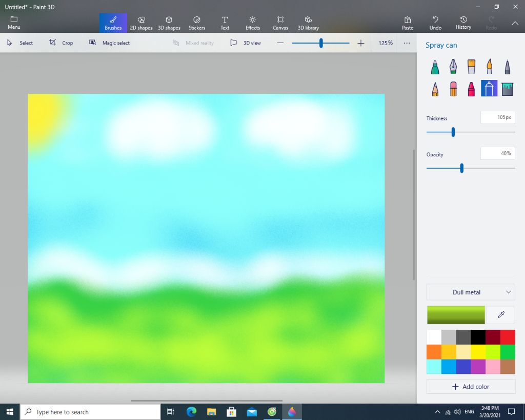The width and height of the screenshot is (525, 420).
Task: Open the Effects tab
Action: click(x=253, y=23)
